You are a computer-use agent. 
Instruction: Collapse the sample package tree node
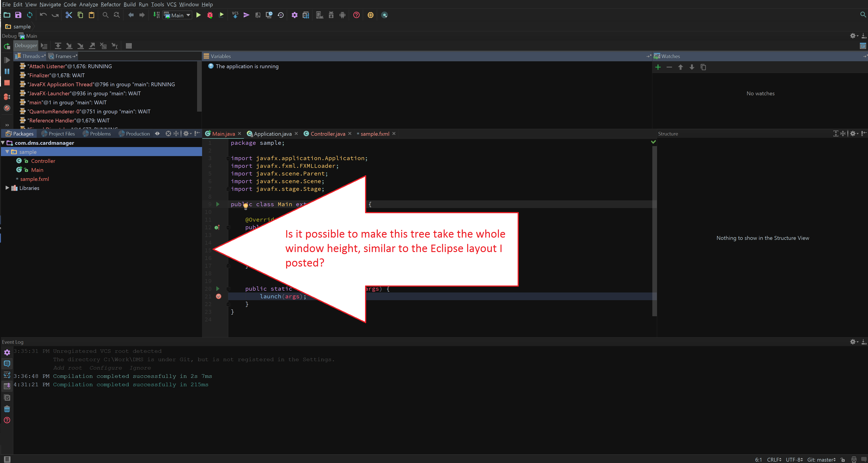(7, 152)
